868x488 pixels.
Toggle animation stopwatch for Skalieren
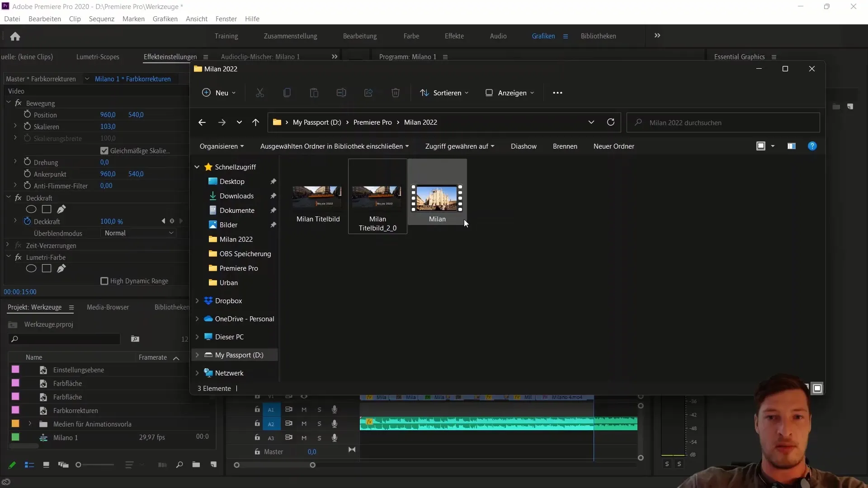(x=27, y=126)
